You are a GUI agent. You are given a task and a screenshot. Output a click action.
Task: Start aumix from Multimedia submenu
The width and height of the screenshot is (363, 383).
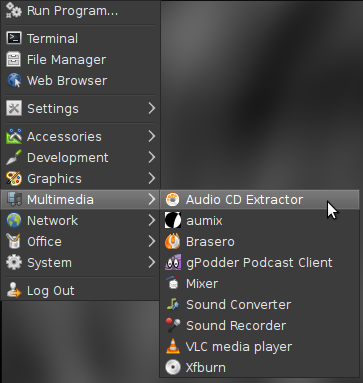[260, 220]
